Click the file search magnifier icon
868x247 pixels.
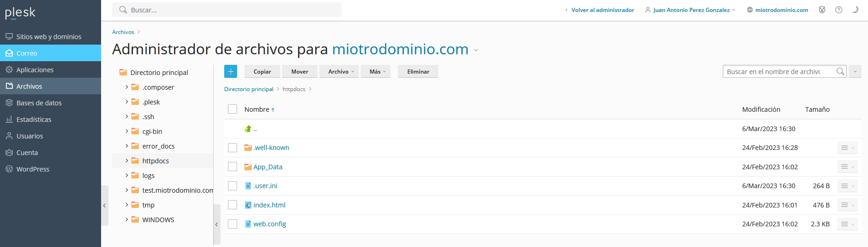point(840,71)
